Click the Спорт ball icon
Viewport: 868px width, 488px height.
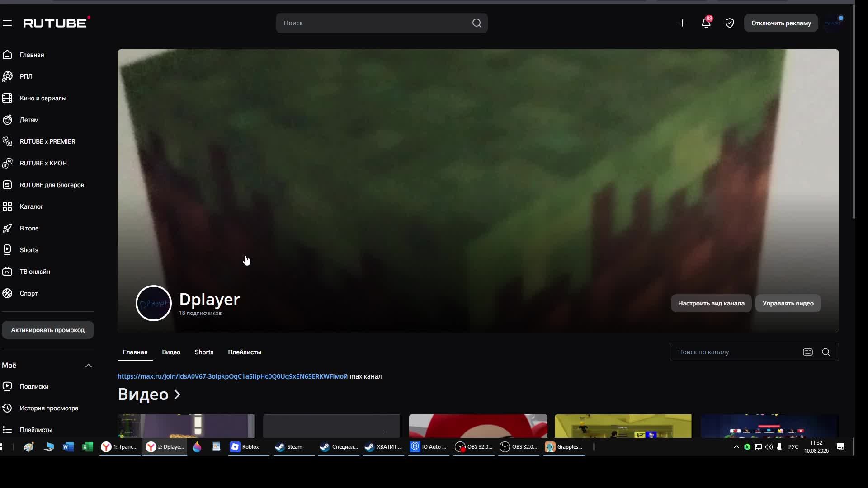click(x=7, y=293)
